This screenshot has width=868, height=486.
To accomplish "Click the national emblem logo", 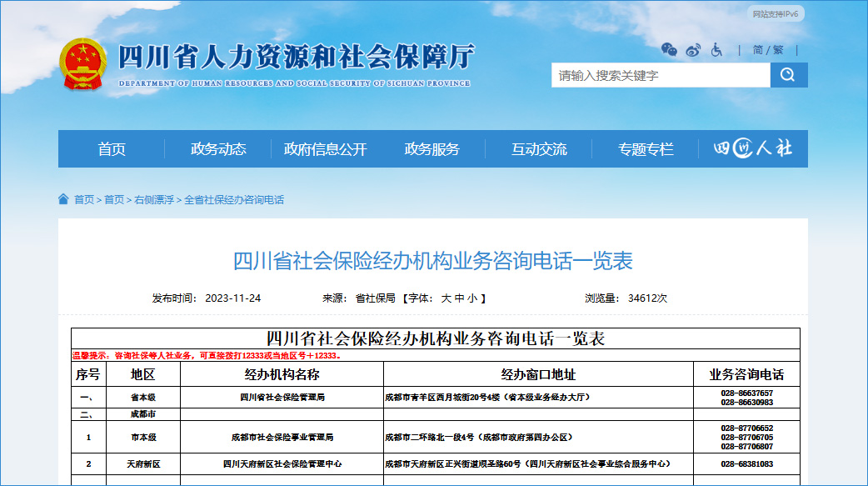I will click(x=82, y=64).
